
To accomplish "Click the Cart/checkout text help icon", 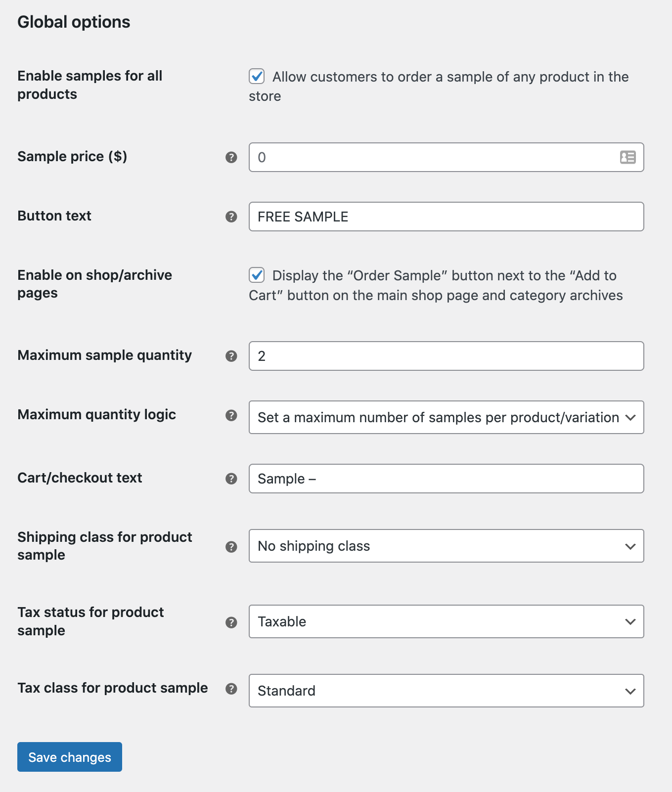I will click(231, 479).
